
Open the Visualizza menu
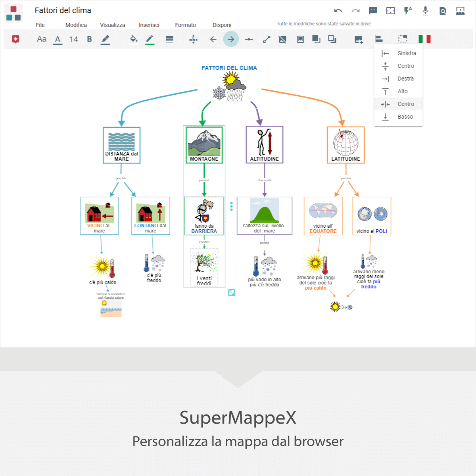click(113, 25)
